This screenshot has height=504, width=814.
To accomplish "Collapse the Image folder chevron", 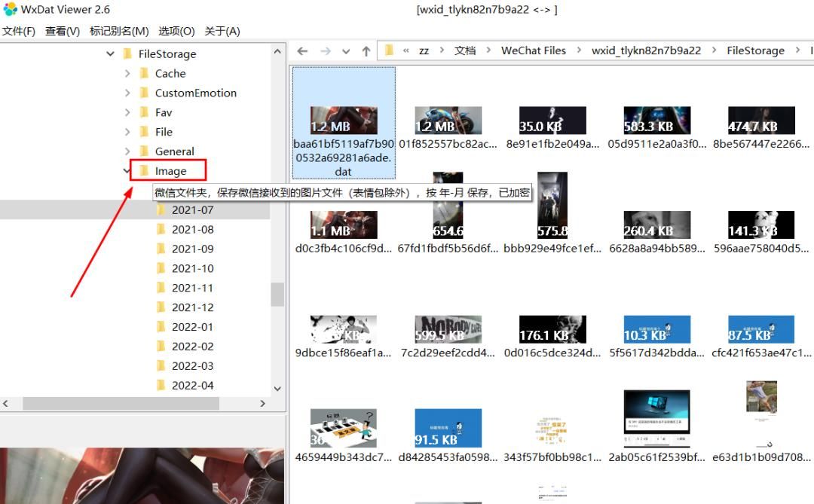I will (x=125, y=170).
